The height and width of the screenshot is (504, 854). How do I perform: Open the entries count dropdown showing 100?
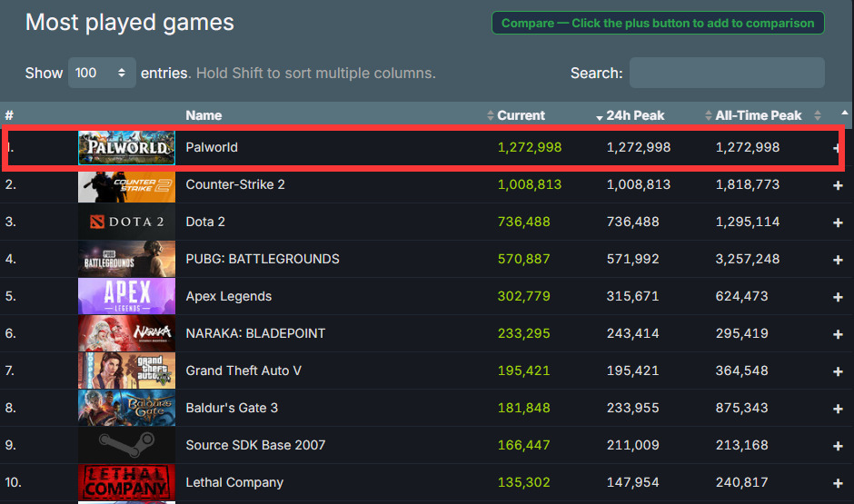[101, 73]
